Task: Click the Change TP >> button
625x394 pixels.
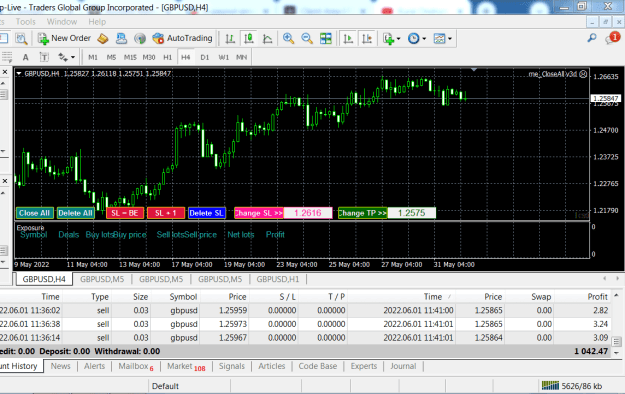Action: click(x=362, y=213)
